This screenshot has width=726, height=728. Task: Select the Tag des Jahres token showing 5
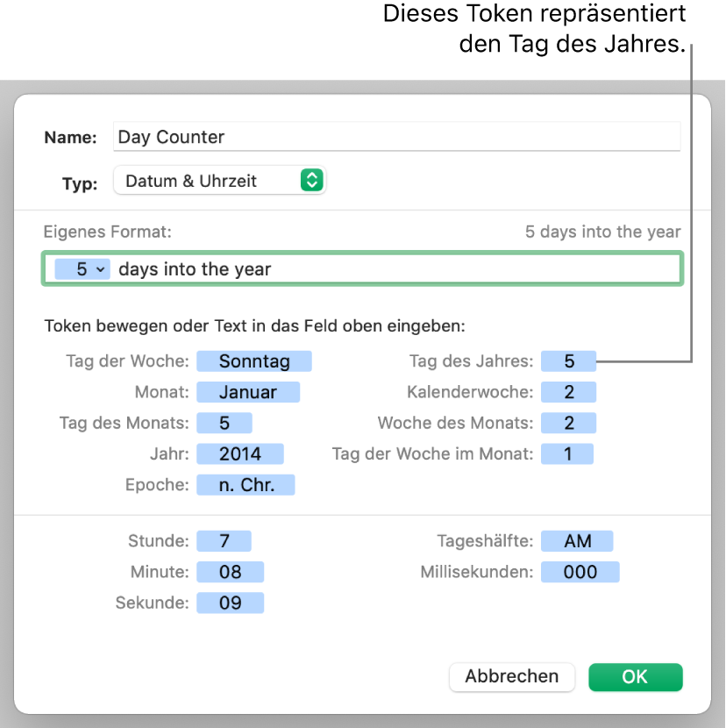[x=568, y=360]
